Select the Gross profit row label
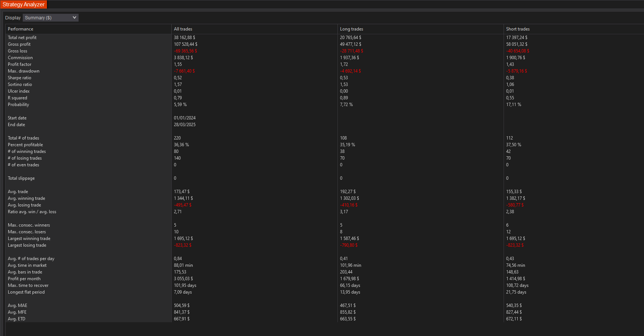This screenshot has width=644, height=336. pyautogui.click(x=19, y=44)
